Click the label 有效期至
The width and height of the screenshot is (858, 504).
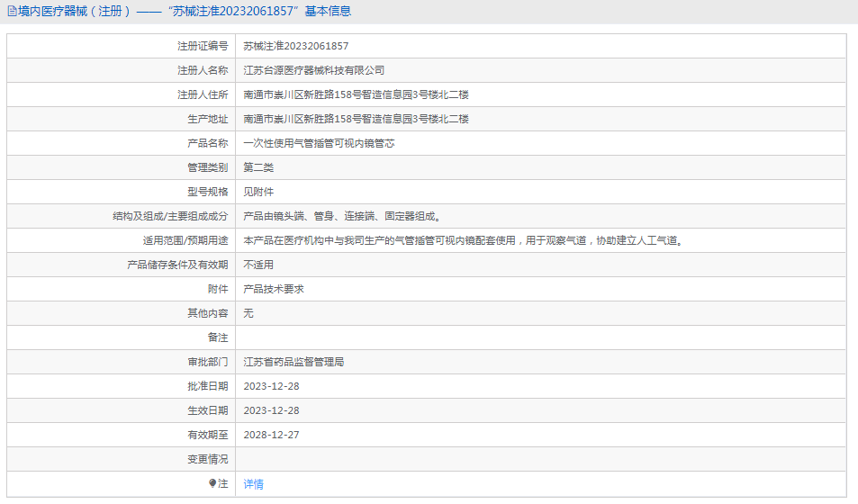(207, 435)
